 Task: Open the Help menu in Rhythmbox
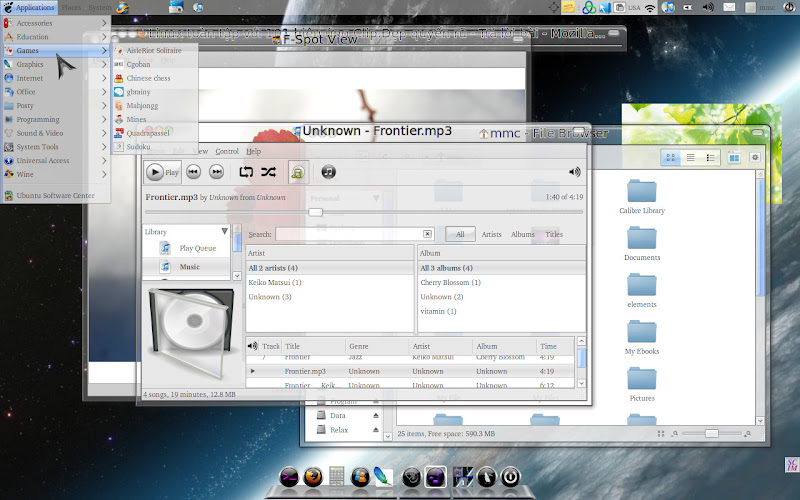pos(254,152)
